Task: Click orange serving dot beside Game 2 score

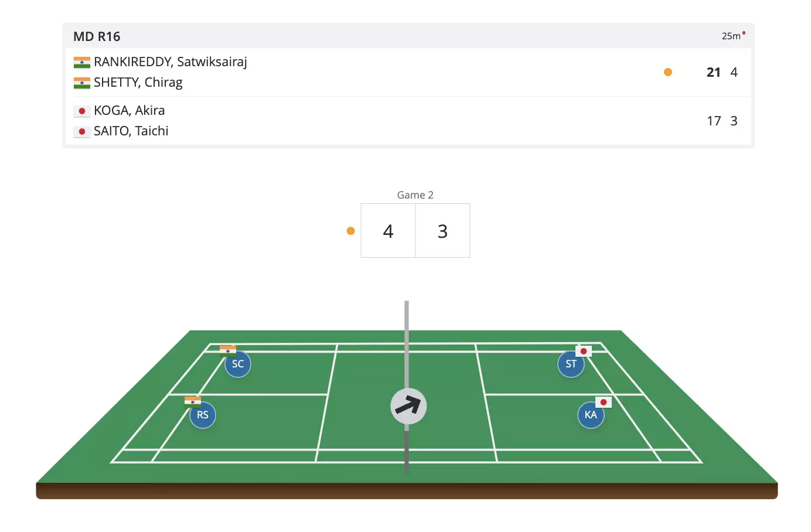Action: [x=351, y=231]
